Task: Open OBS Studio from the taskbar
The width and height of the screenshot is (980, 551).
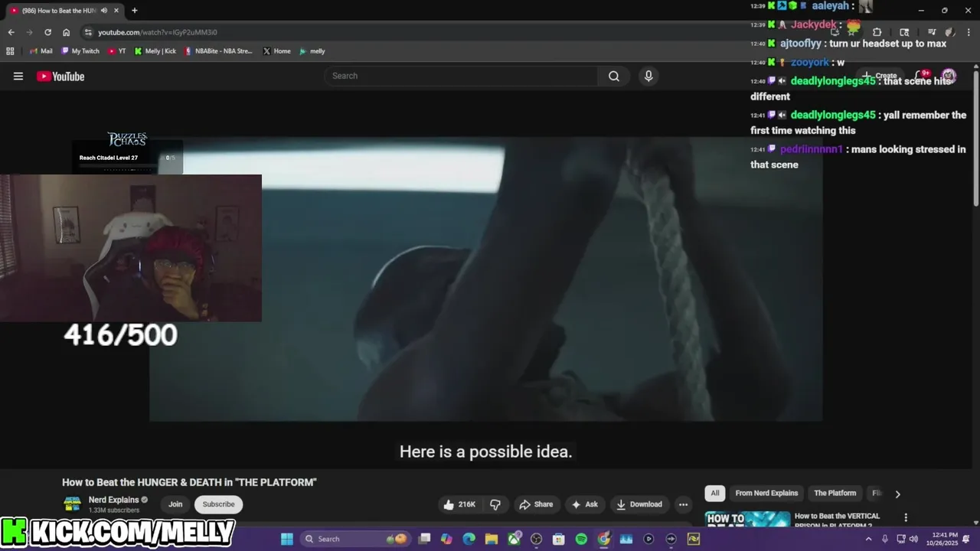Action: 536,539
